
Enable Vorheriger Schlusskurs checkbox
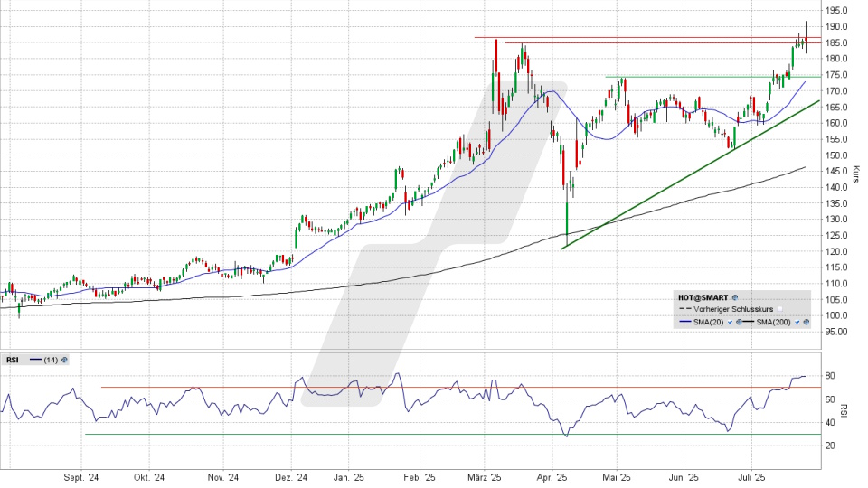pyautogui.click(x=780, y=309)
